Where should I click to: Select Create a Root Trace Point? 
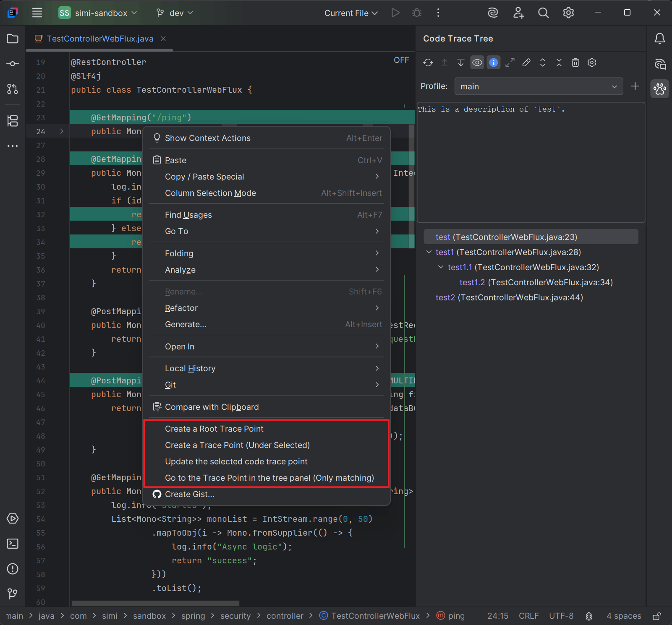(267, 429)
